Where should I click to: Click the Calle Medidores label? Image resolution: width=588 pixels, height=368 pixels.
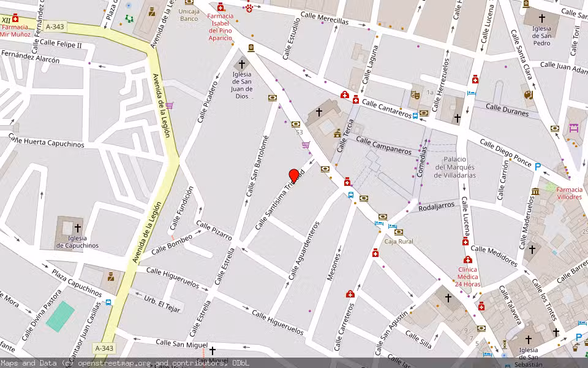click(494, 256)
